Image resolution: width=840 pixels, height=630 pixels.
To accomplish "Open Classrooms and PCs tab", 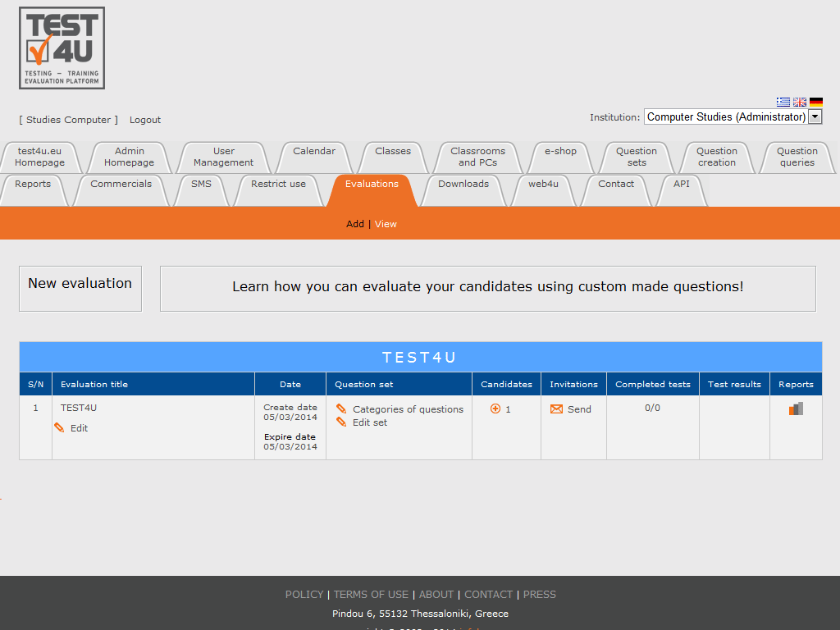I will 478,157.
